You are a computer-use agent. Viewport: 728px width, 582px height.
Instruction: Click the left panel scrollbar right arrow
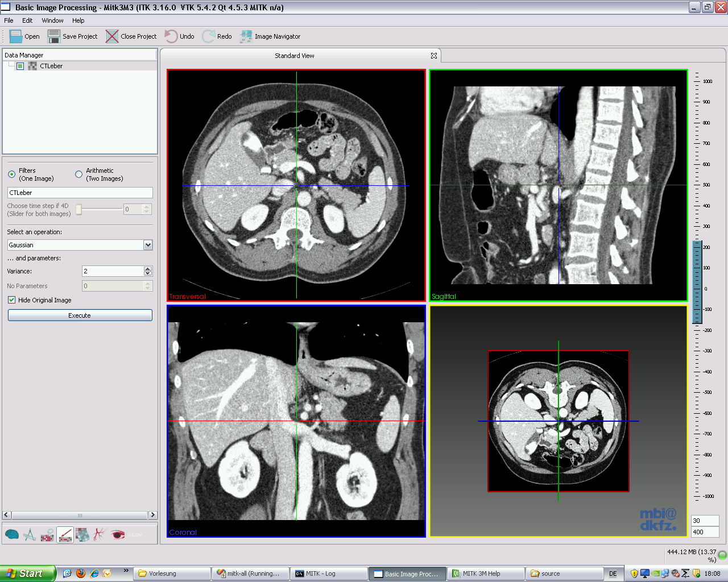(x=152, y=515)
